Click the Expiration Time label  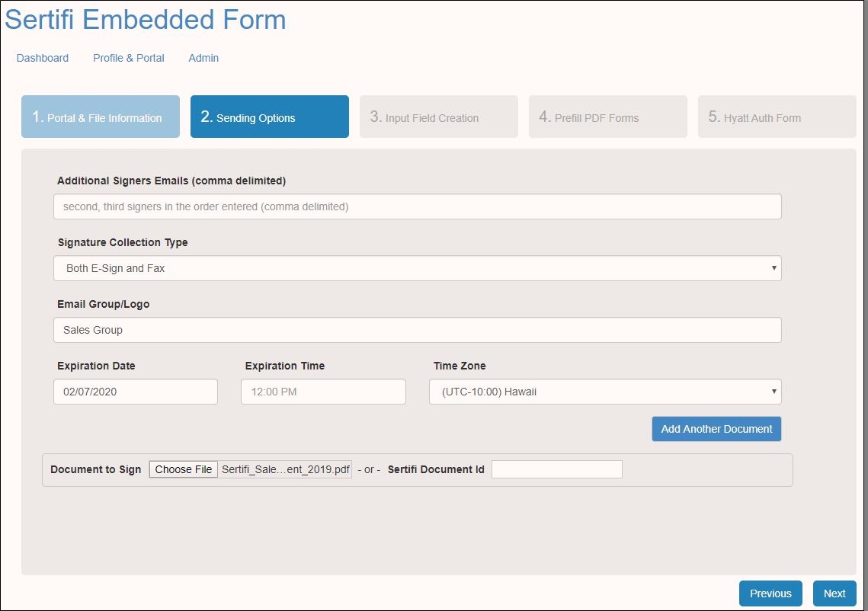click(x=285, y=366)
